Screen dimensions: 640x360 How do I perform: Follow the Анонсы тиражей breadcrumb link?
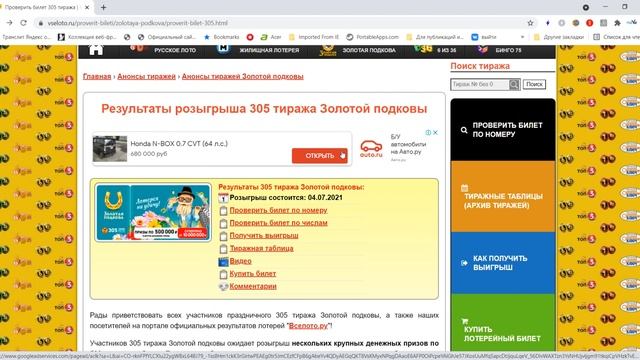coord(146,76)
